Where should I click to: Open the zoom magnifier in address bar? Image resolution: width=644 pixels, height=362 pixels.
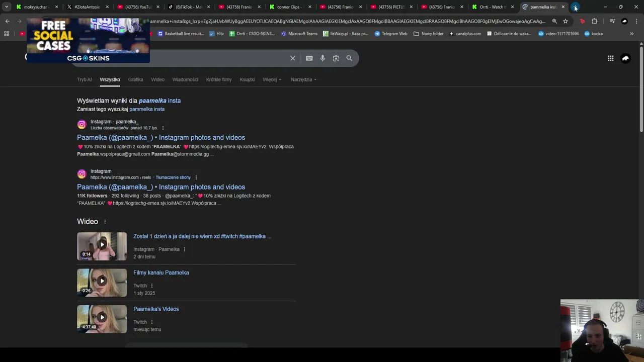point(554,21)
